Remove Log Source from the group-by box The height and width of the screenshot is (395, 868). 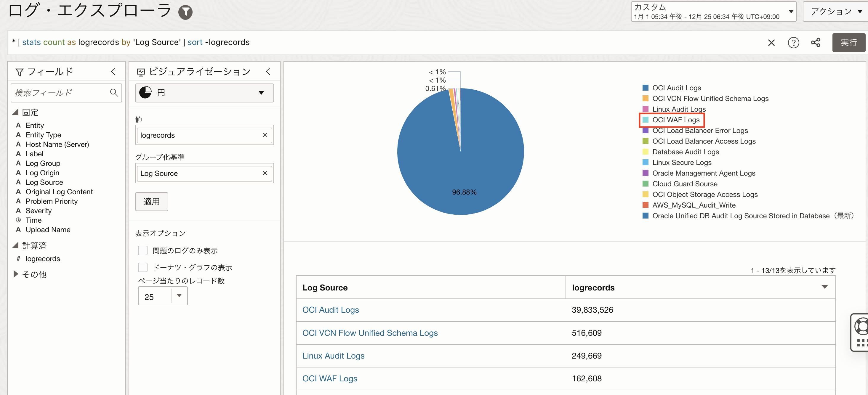[265, 173]
